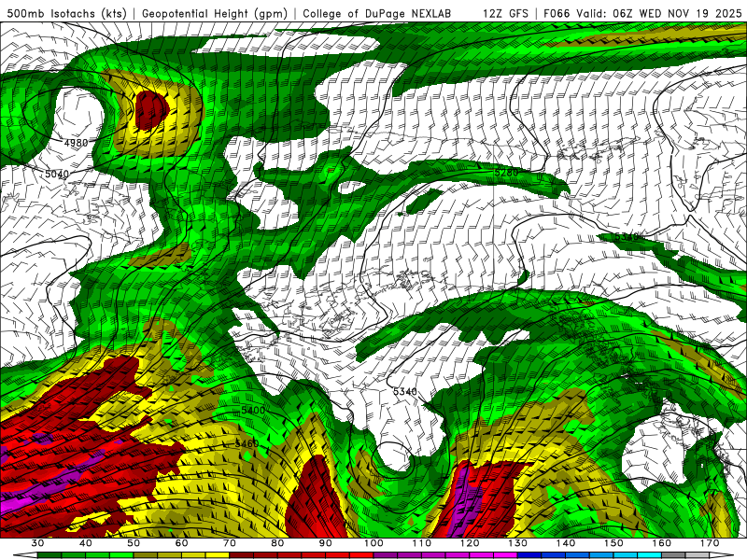Image resolution: width=747 pixels, height=560 pixels.
Task: Click the 5400 height contour label
Action: pyautogui.click(x=253, y=410)
